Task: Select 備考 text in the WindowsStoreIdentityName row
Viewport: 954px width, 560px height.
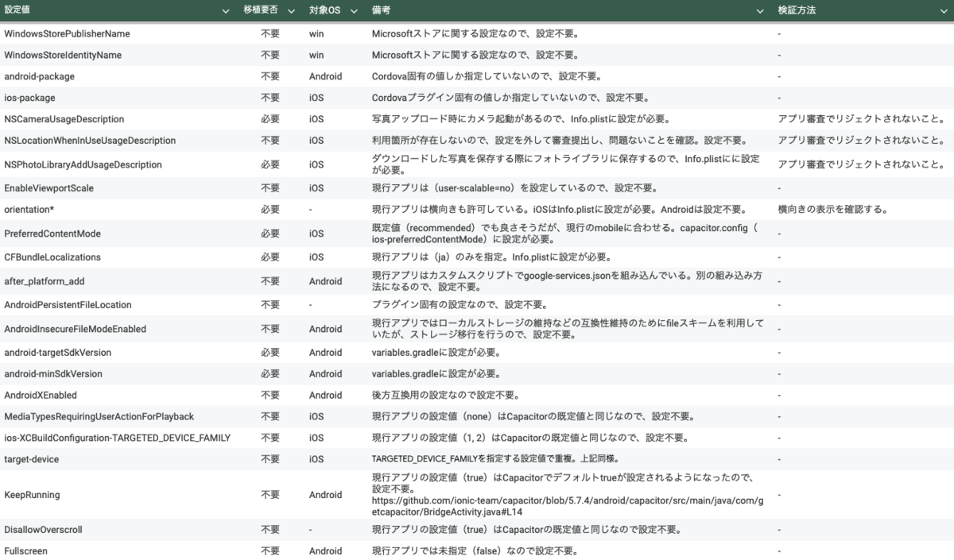Action: tap(475, 56)
